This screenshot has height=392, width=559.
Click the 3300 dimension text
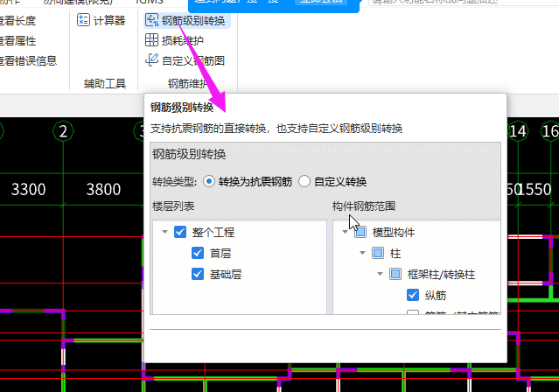coord(29,189)
